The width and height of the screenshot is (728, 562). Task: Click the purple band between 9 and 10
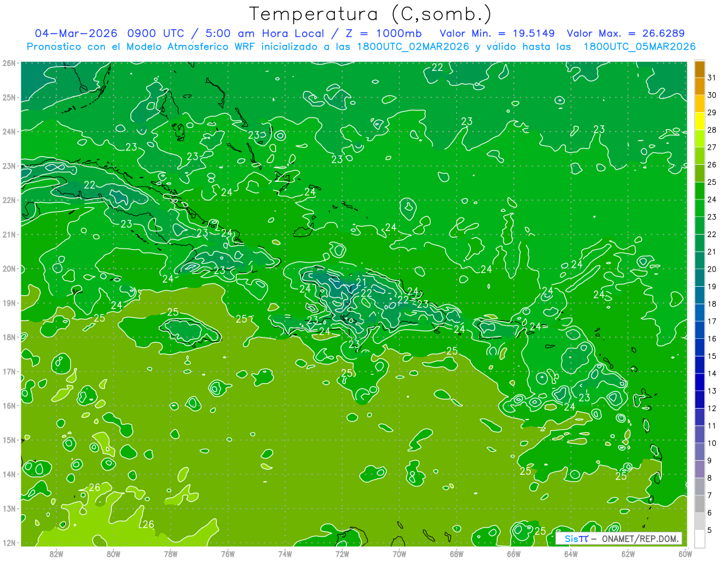pos(699,452)
